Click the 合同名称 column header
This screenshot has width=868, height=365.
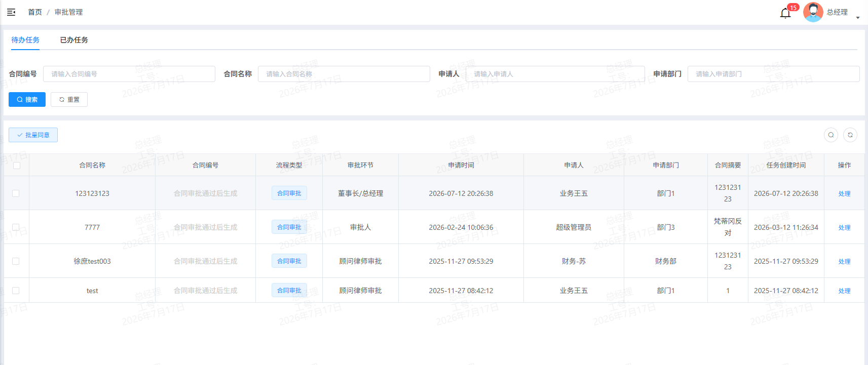point(92,165)
